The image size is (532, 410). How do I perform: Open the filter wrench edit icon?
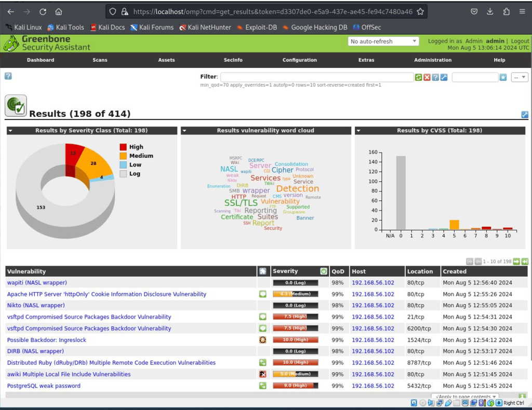444,77
